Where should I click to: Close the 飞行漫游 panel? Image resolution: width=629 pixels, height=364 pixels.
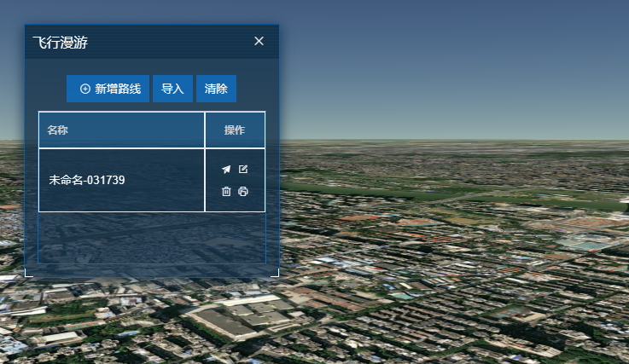point(259,41)
